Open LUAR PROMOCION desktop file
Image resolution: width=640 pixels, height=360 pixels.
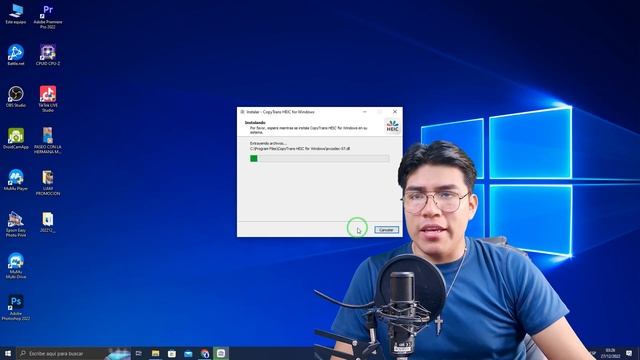48,182
